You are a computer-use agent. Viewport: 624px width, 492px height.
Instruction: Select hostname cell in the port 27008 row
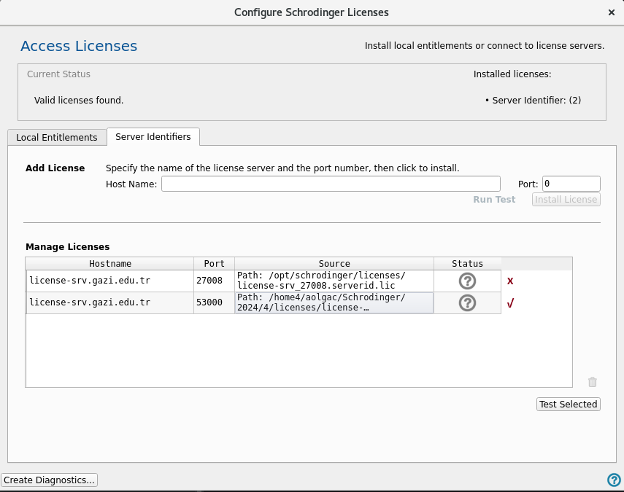[x=110, y=281]
